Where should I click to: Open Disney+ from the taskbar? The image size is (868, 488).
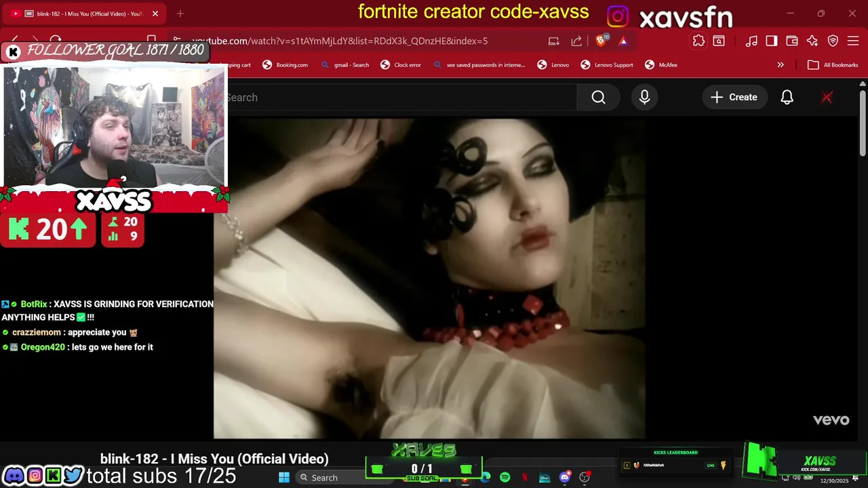coord(545,477)
